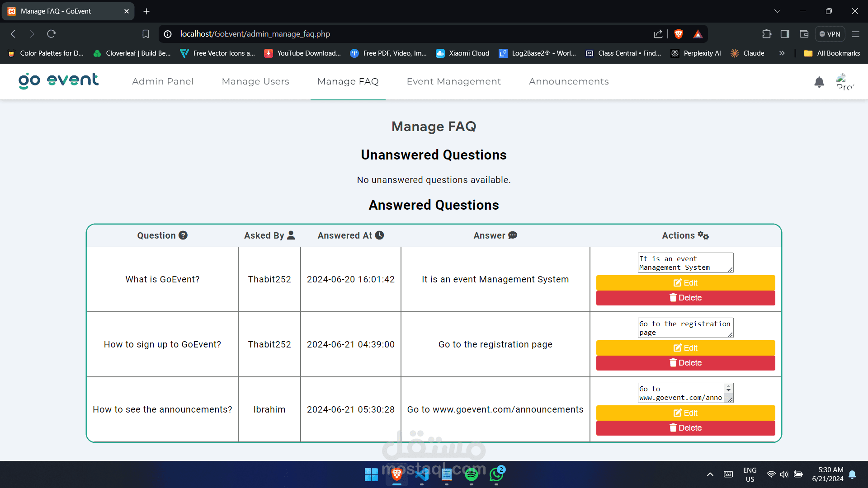
Task: Show hidden system tray icons
Action: point(710,474)
